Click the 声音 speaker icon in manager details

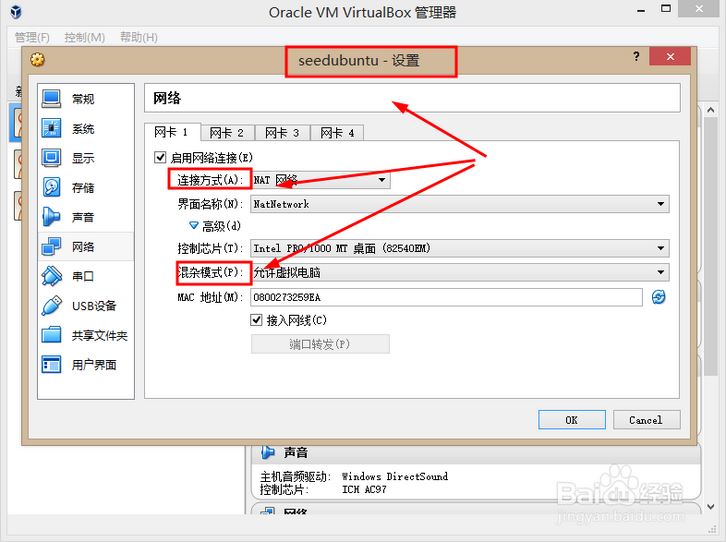[x=268, y=452]
